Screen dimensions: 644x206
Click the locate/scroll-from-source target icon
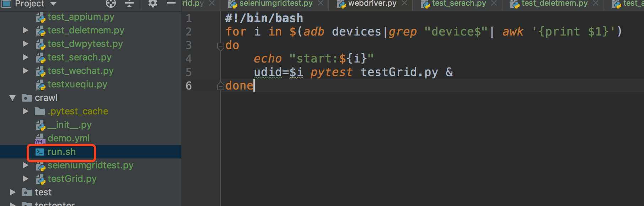[x=111, y=4]
